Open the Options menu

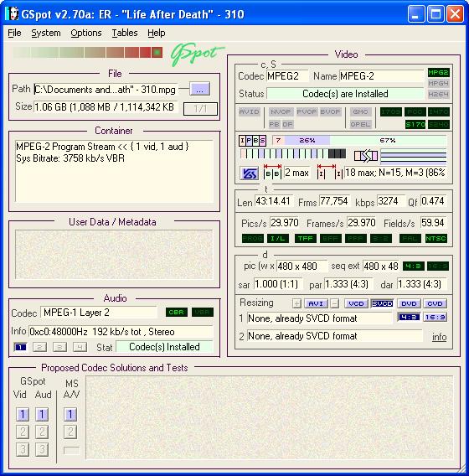point(86,33)
